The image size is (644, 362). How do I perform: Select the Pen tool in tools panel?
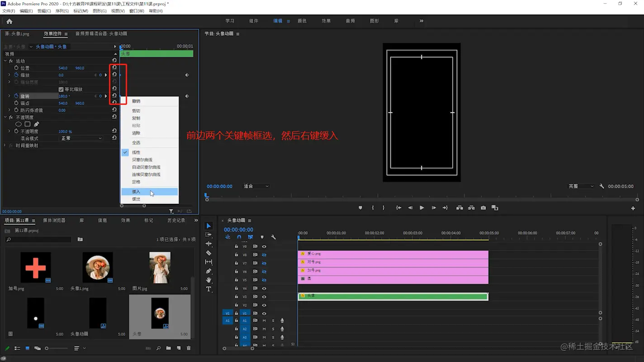(x=208, y=271)
